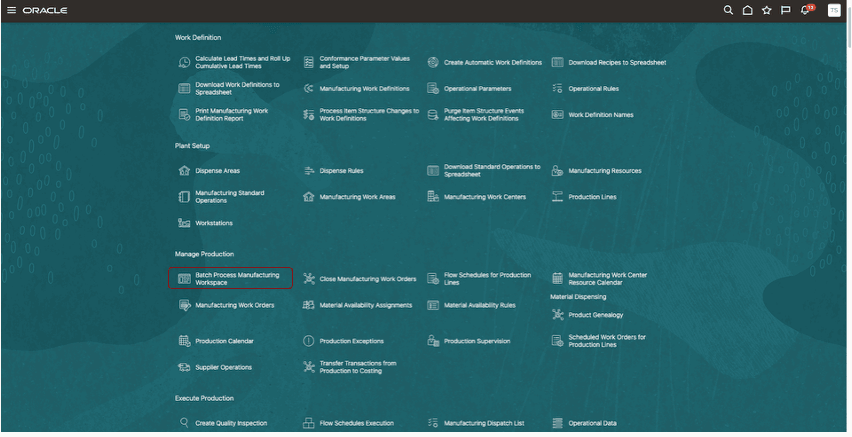Screen dimensions: 852x437
Task: Click the search magnifier icon
Action: (728, 10)
